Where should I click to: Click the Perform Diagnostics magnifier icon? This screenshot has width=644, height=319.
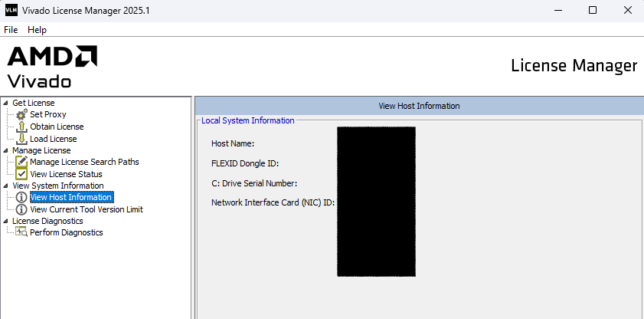(x=21, y=232)
